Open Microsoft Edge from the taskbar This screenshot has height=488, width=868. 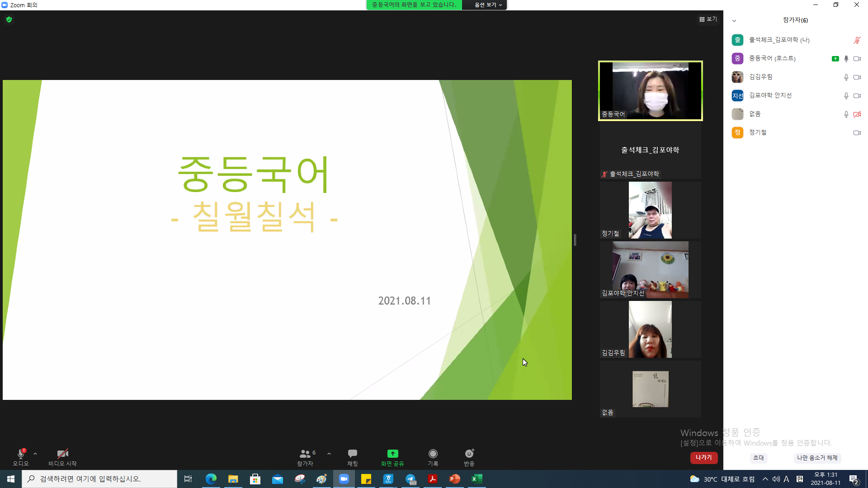click(x=211, y=479)
